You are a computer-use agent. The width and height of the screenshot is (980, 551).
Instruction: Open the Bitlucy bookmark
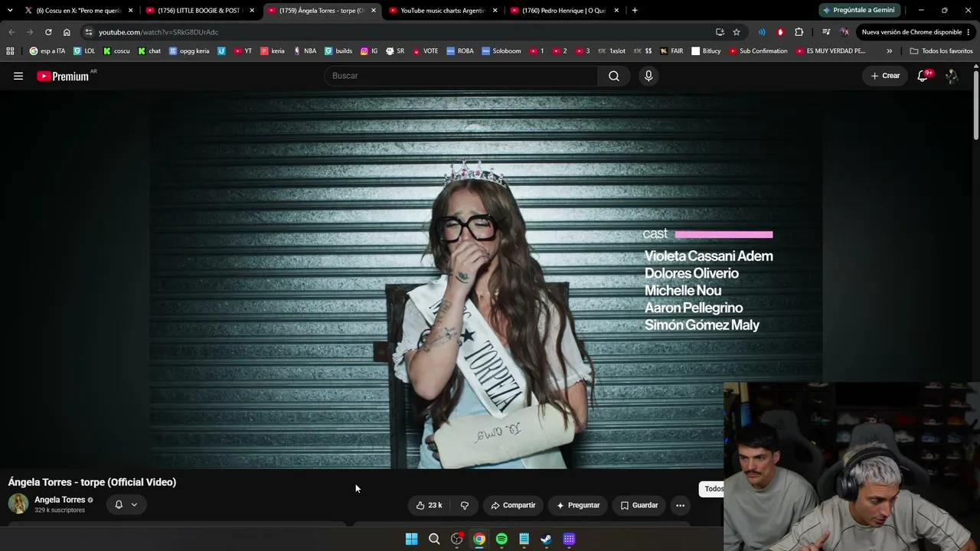[x=706, y=51]
